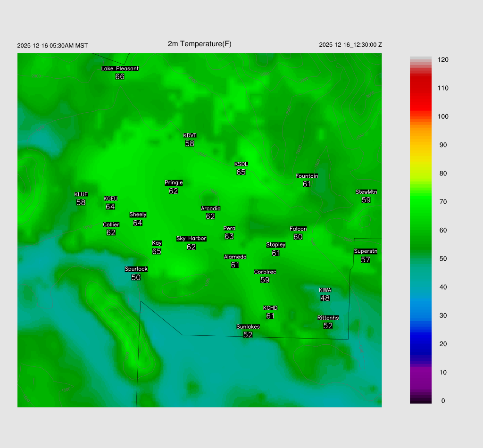
Task: Select the Sky Harbor station label
Action: click(191, 239)
